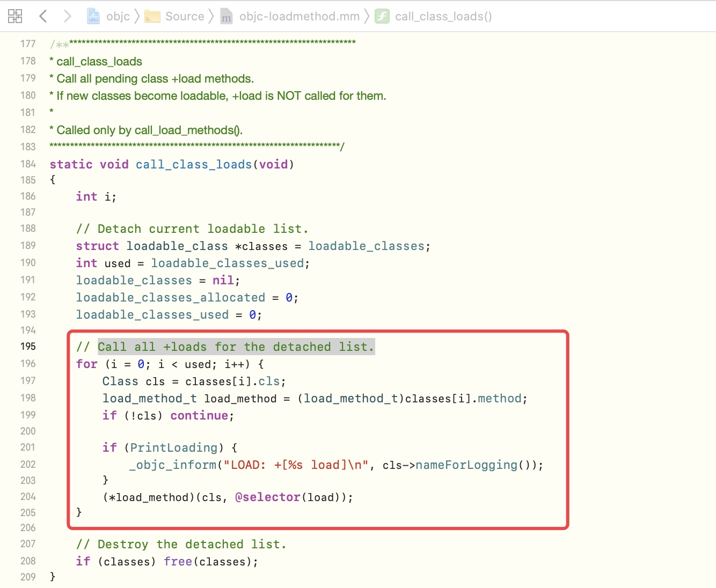
Task: Click line number 209 in the gutter
Action: point(28,577)
